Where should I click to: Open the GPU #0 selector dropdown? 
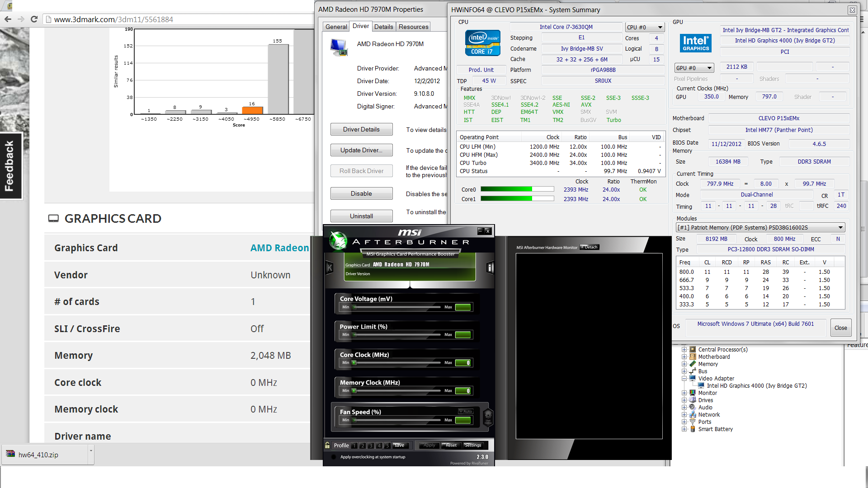tap(694, 68)
